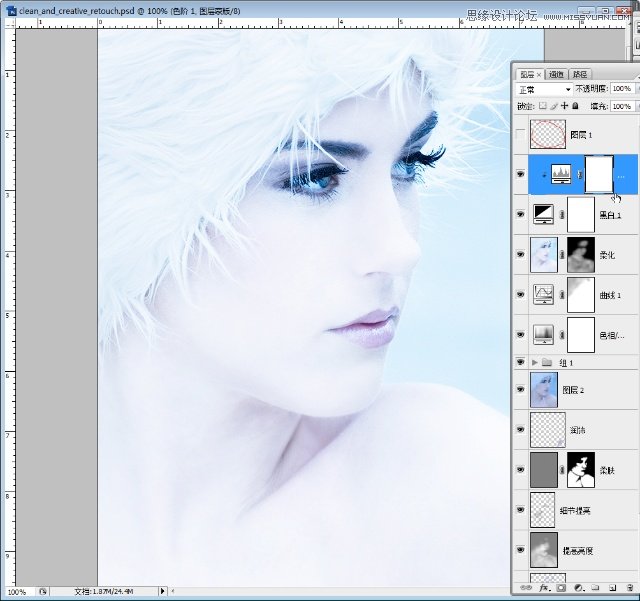Click the 填充 100% value field
The height and width of the screenshot is (601, 640).
[x=622, y=106]
